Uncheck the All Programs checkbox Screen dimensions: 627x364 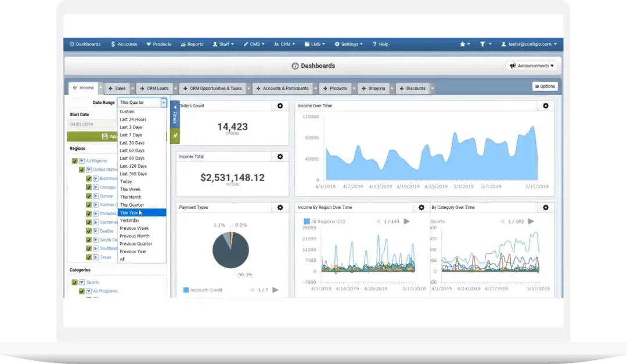click(82, 291)
